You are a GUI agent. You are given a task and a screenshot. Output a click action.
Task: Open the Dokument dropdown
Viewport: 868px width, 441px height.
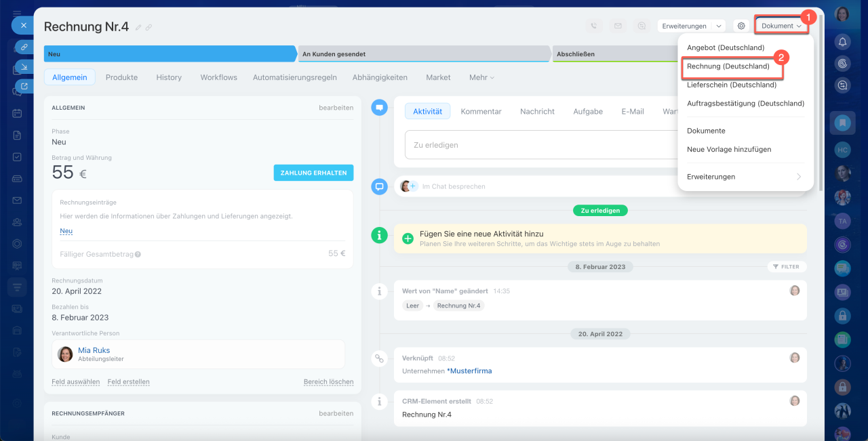(x=781, y=26)
